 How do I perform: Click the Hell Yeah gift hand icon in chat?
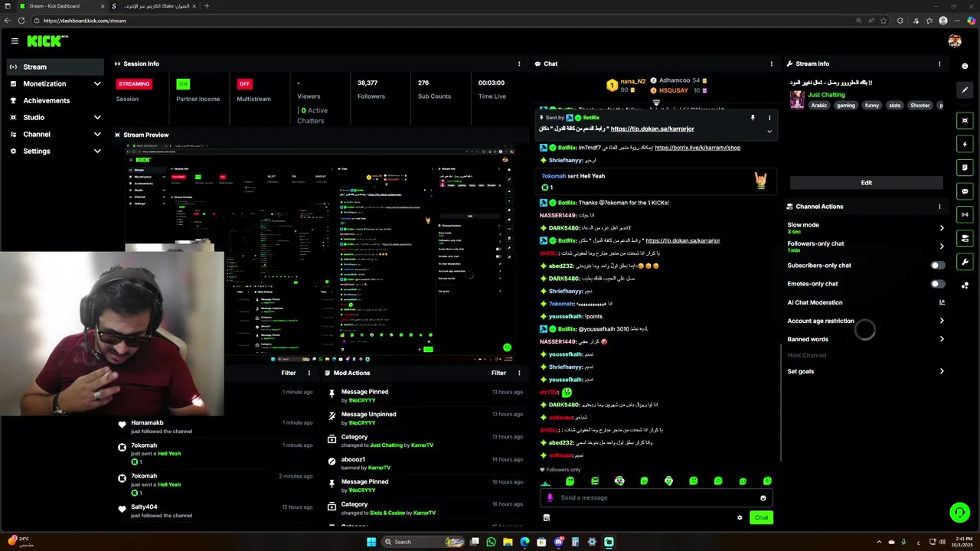point(760,181)
